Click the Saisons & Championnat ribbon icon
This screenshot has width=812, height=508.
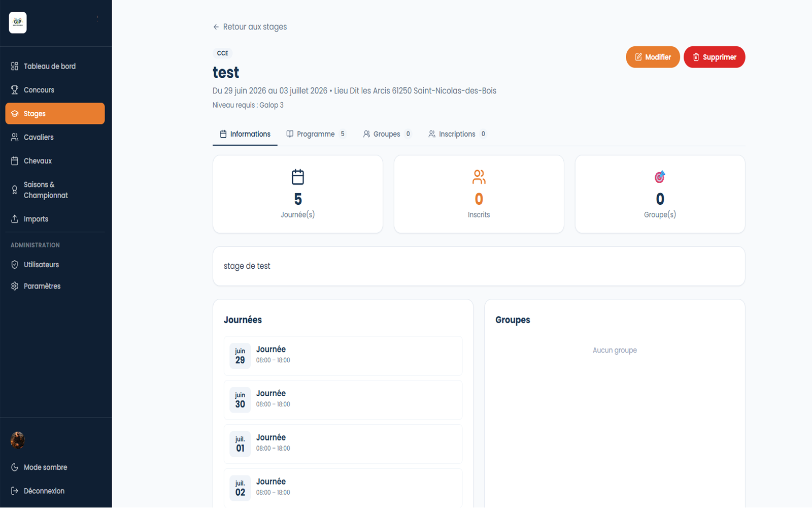(15, 190)
